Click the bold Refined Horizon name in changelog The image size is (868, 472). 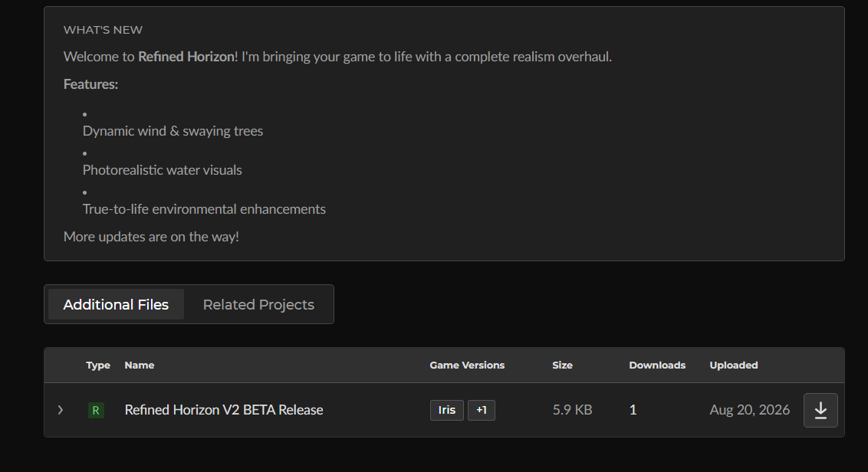[186, 57]
